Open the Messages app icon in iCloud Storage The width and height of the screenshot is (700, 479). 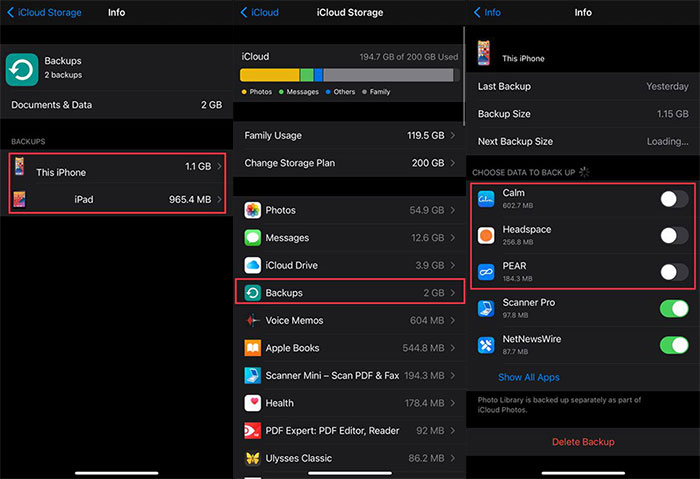click(x=253, y=237)
